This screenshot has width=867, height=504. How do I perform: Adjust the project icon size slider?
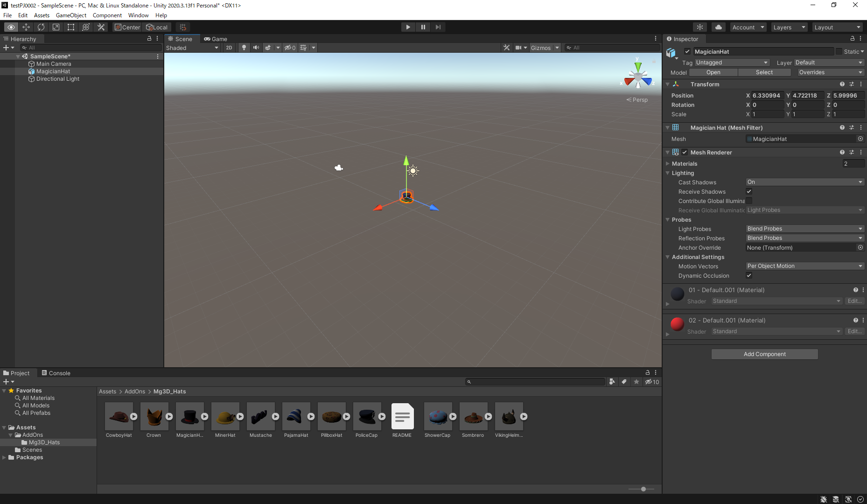pos(643,489)
